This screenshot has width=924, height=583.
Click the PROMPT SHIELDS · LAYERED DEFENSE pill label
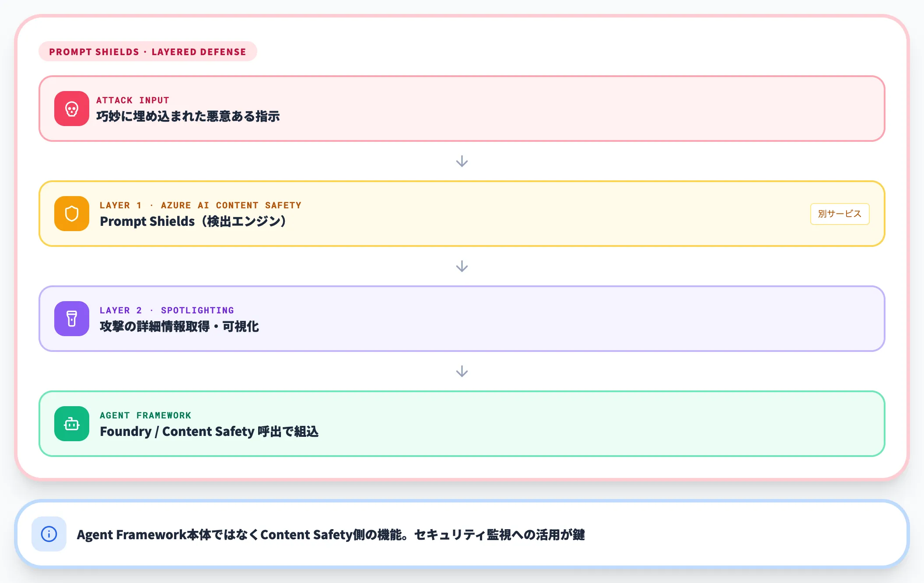[148, 52]
